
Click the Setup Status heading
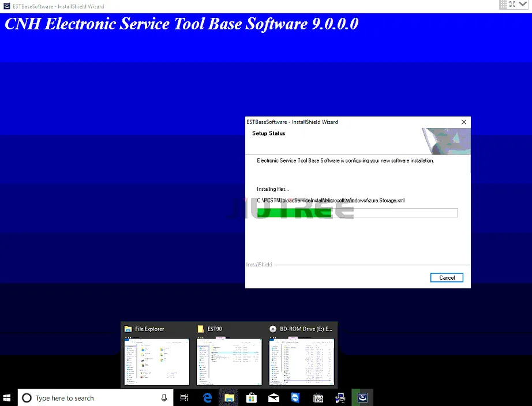click(x=269, y=133)
